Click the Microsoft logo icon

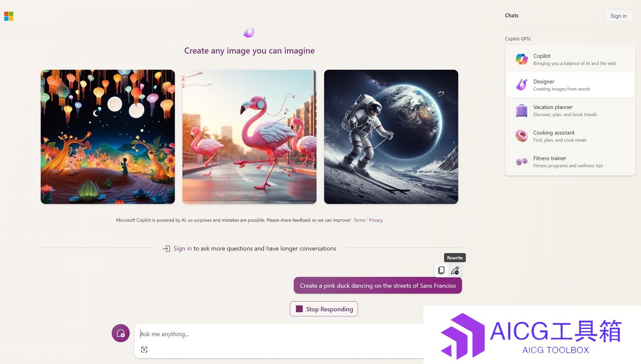click(8, 16)
